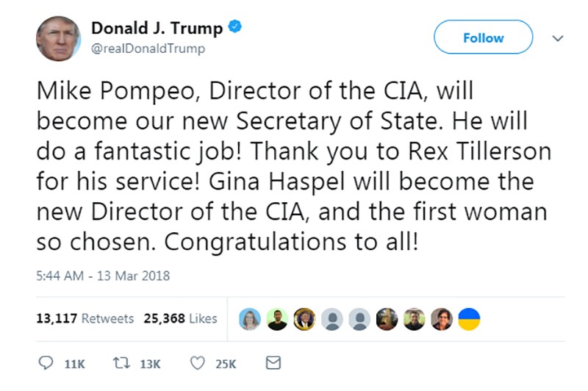Click the 11K reply count
This screenshot has height=391, width=588.
click(75, 364)
